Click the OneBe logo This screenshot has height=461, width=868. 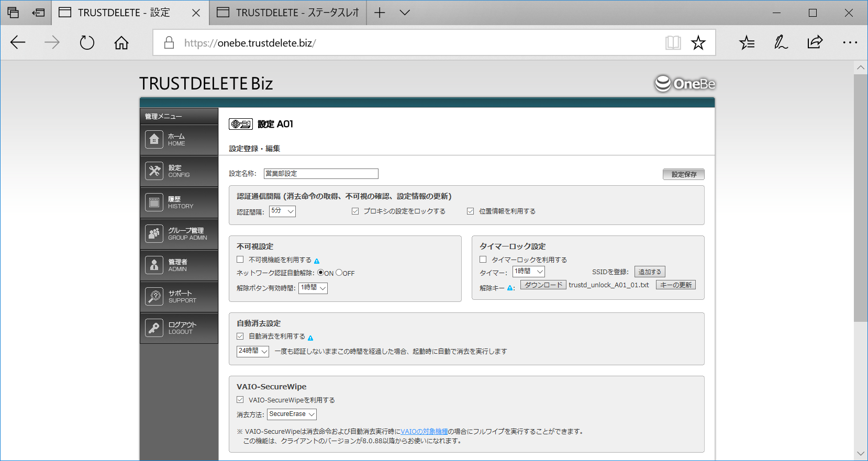click(x=685, y=84)
